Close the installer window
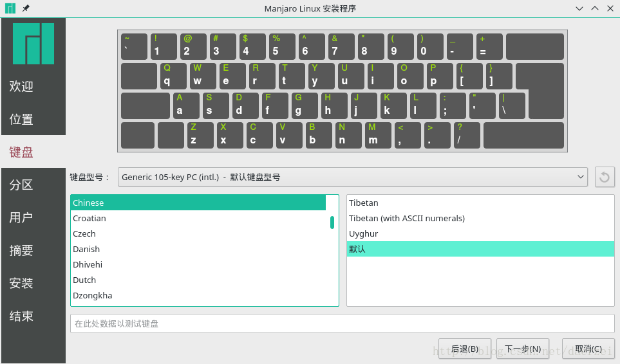 click(610, 8)
